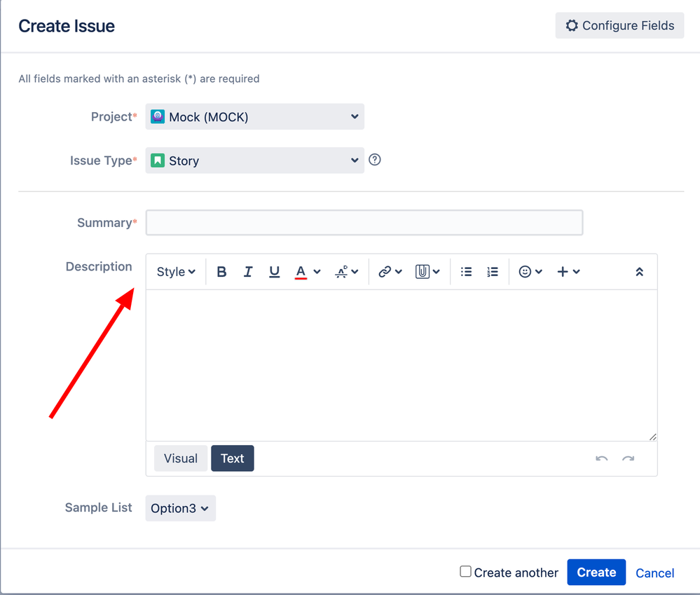Open the Project dropdown showing Mock (MOCK)
This screenshot has height=595, width=700.
pyautogui.click(x=255, y=117)
